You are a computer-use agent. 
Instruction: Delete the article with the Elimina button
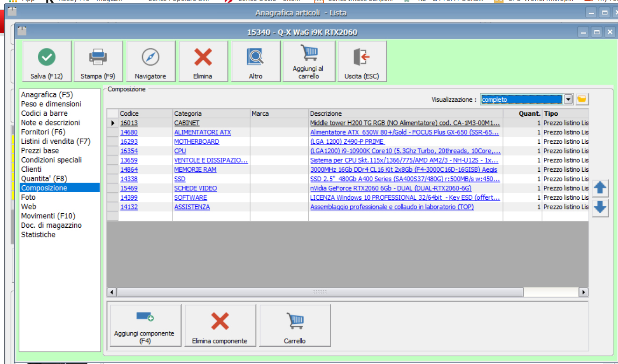click(203, 61)
